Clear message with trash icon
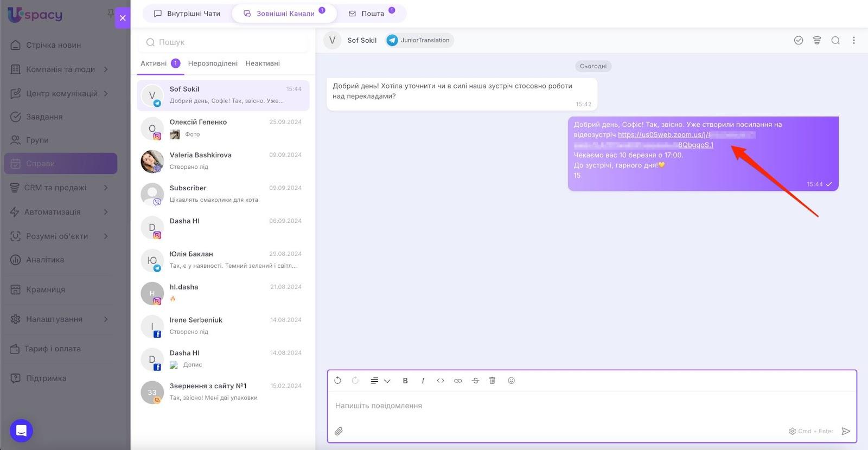Viewport: 868px width, 450px height. tap(493, 381)
